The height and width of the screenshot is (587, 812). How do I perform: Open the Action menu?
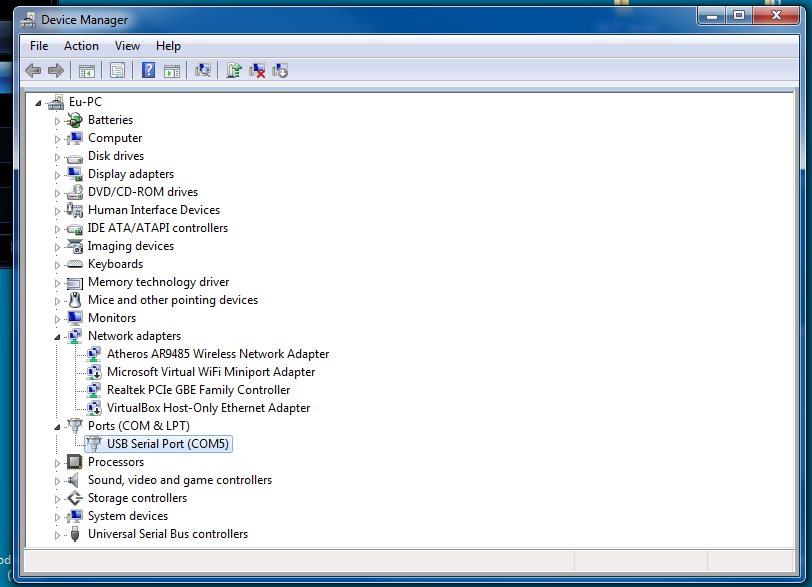[81, 46]
